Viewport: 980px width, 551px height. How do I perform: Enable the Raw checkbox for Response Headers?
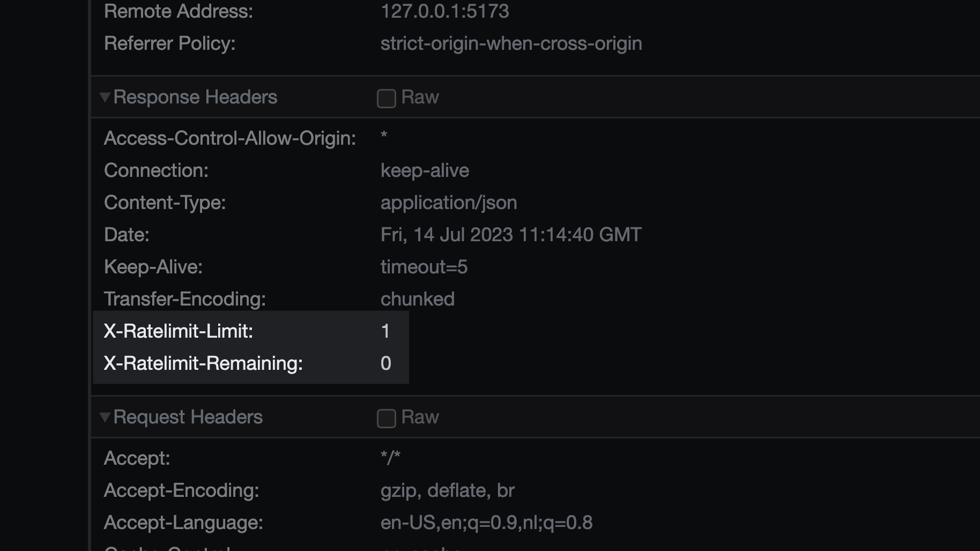[386, 98]
